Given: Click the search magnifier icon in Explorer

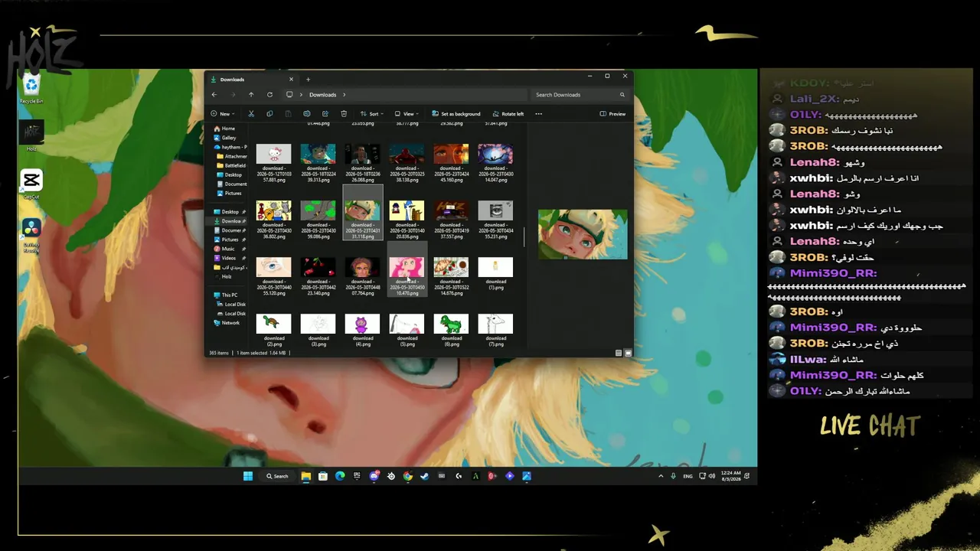Looking at the screenshot, I should pos(622,95).
